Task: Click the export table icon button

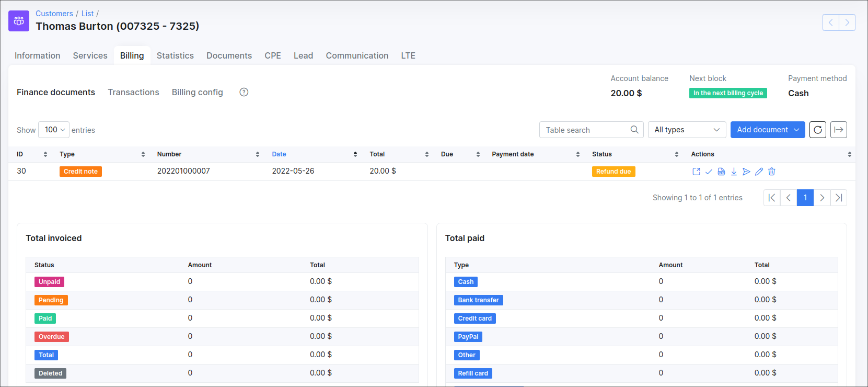Action: coord(838,130)
